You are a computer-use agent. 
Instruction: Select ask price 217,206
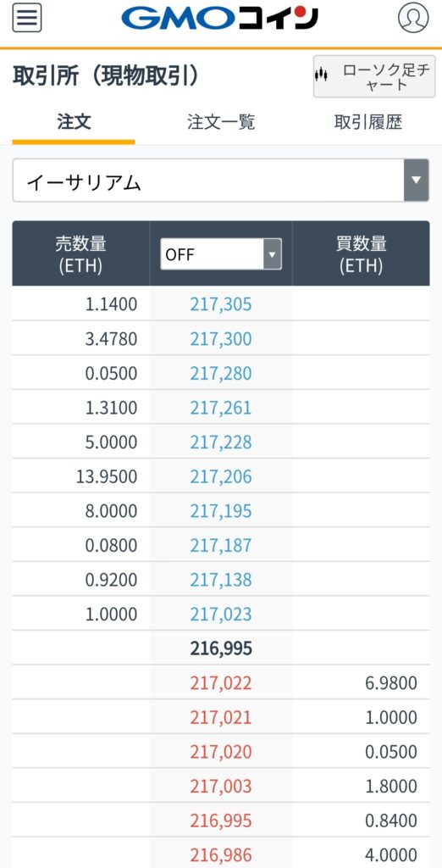(x=221, y=476)
